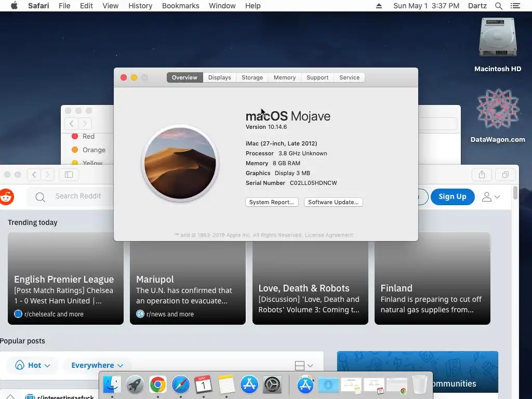
Task: Open Finder from the Dock
Action: (x=112, y=385)
